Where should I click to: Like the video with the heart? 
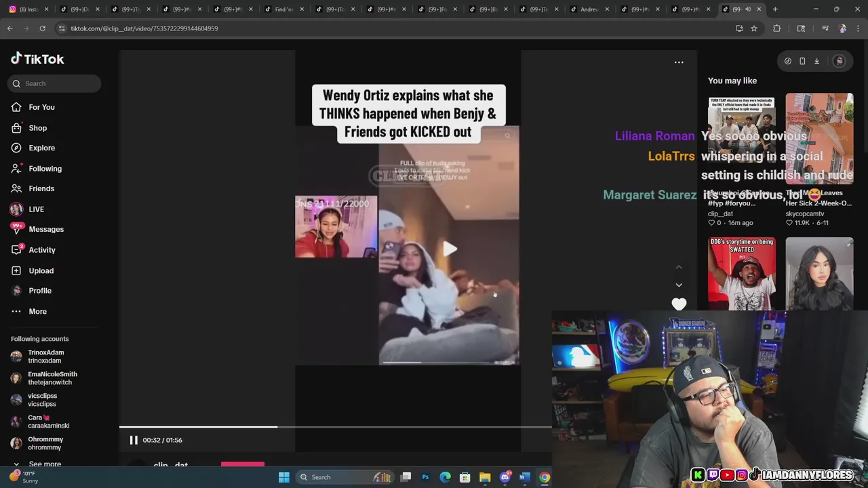click(x=679, y=304)
